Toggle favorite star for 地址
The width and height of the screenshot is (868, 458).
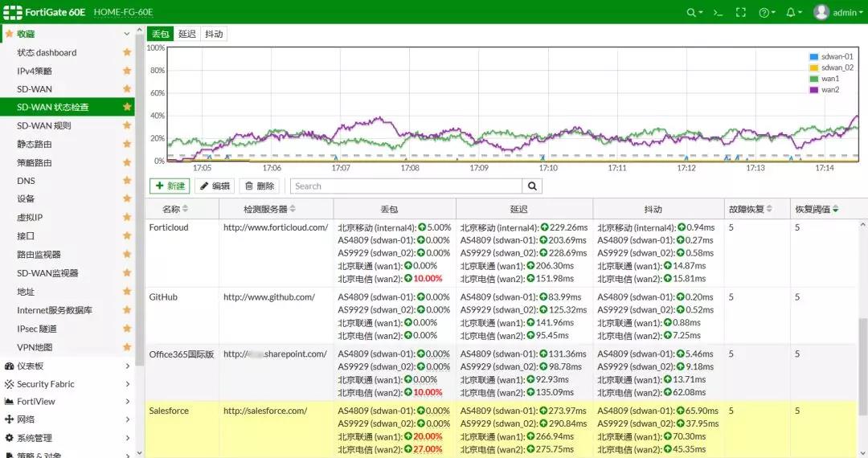127,292
